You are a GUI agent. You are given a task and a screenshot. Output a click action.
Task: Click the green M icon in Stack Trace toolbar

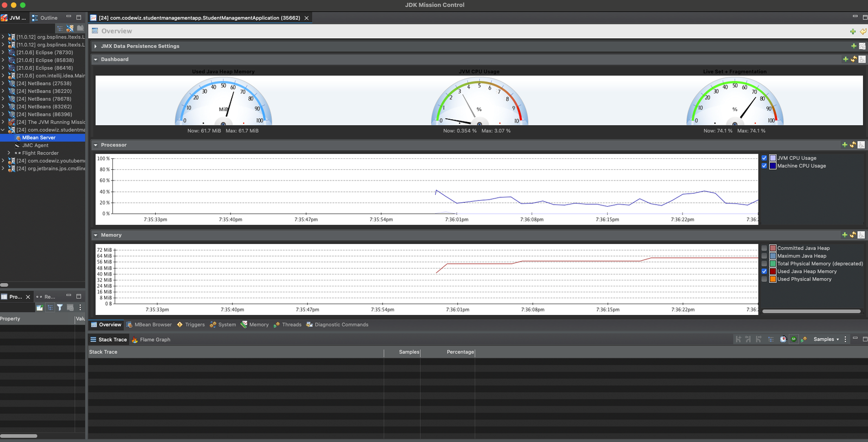point(793,339)
